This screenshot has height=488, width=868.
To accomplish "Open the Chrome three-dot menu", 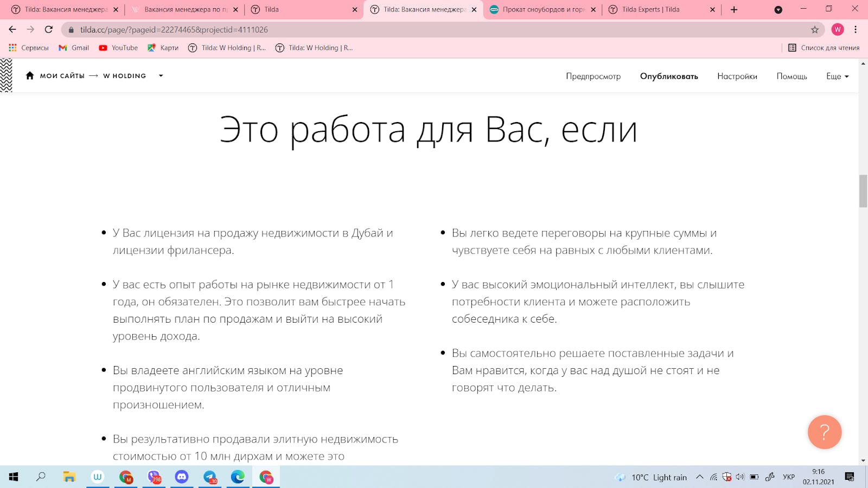I will [x=856, y=30].
